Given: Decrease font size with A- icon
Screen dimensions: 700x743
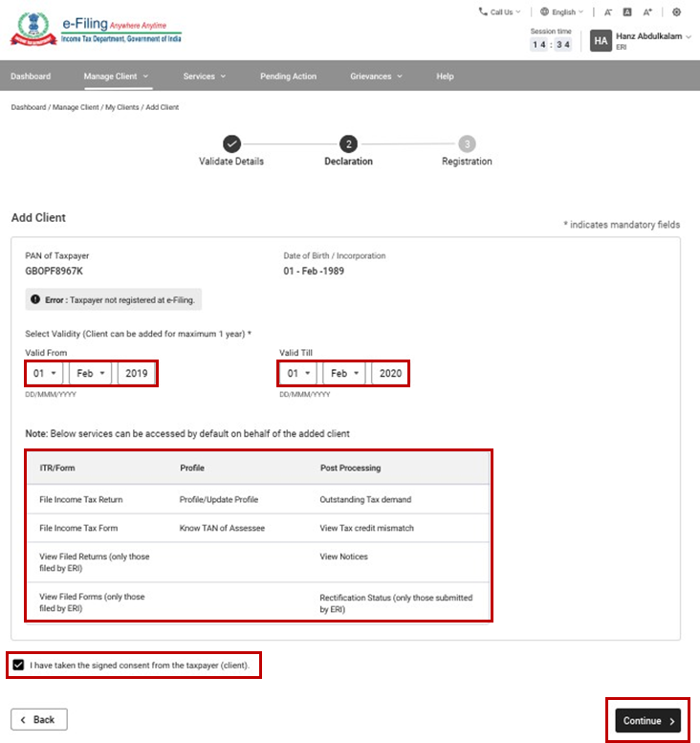Looking at the screenshot, I should click(608, 12).
